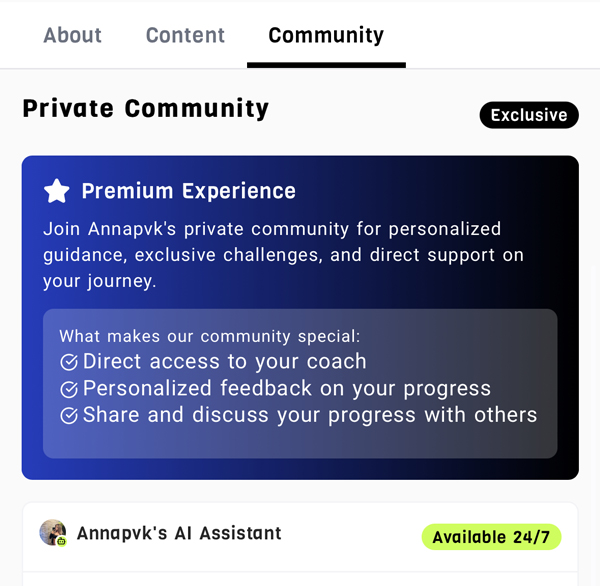The height and width of the screenshot is (586, 600).
Task: Select the Community tab
Action: pos(326,35)
